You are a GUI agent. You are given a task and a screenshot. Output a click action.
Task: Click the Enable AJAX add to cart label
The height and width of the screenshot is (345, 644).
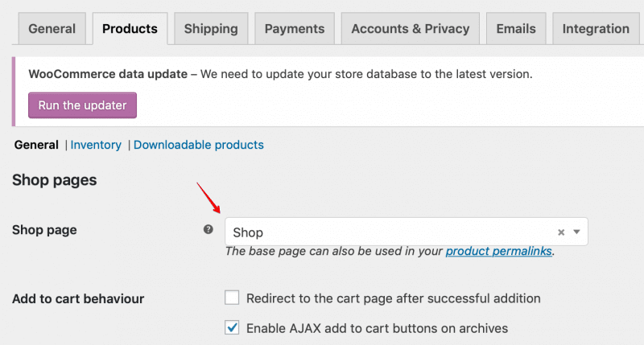[377, 328]
